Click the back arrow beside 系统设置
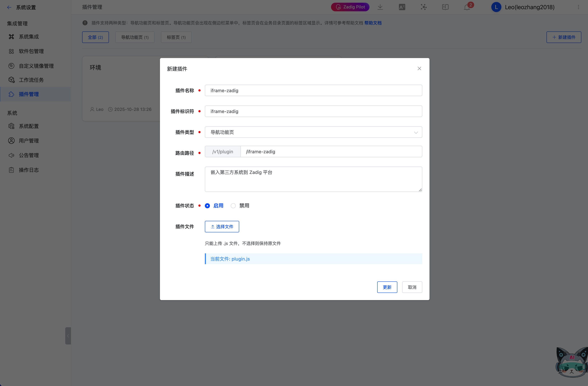 click(x=9, y=7)
